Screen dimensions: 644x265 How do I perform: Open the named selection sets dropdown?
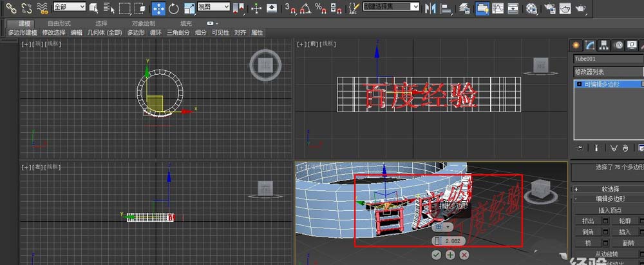point(392,6)
